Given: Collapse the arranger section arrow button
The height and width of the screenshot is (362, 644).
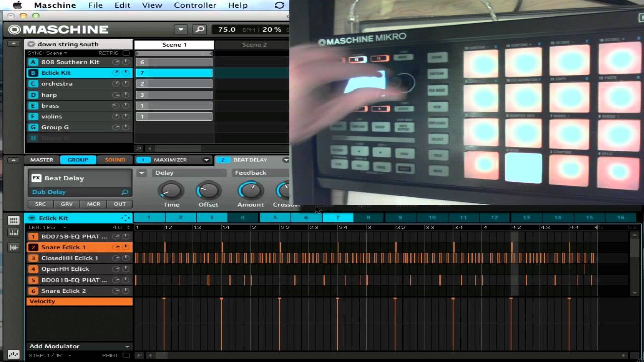Looking at the screenshot, I should (14, 44).
